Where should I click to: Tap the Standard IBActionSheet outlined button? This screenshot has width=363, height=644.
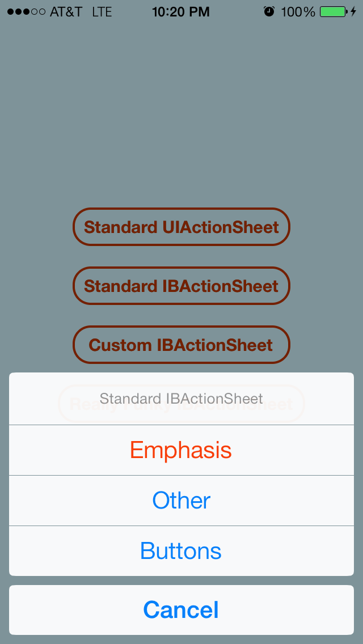click(x=181, y=286)
